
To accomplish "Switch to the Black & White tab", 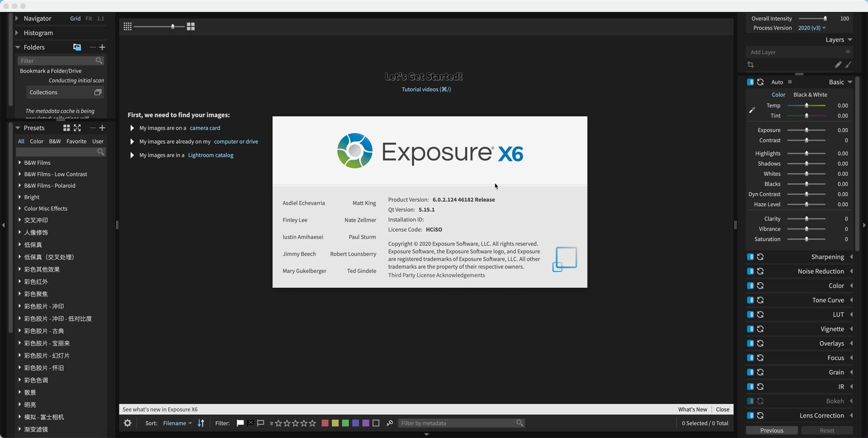I will point(810,95).
